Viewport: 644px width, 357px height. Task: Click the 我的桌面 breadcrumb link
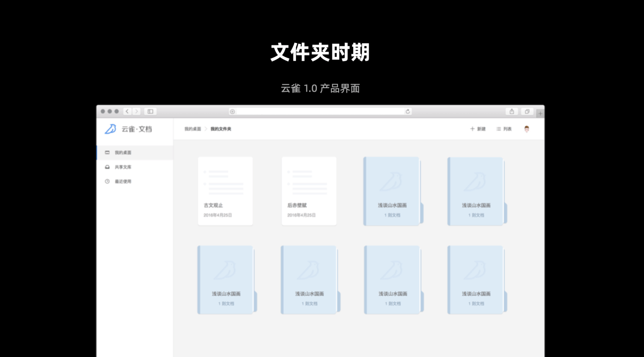pyautogui.click(x=193, y=129)
